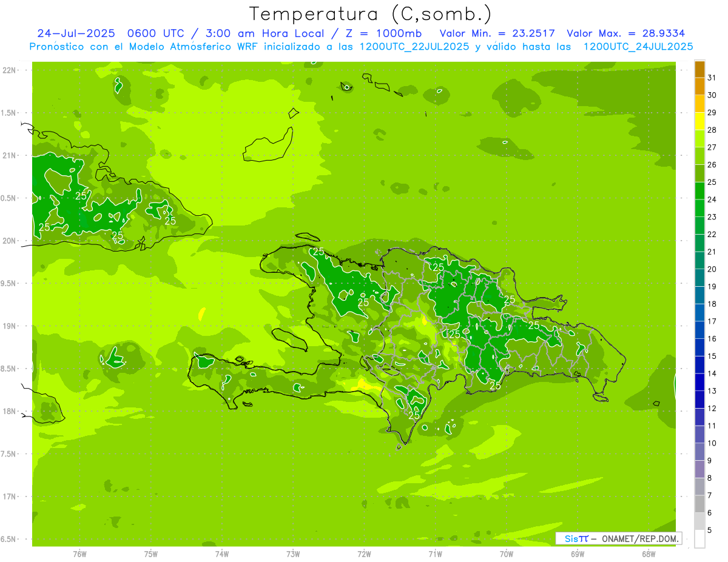The width and height of the screenshot is (728, 562).
Task: Click color scale label "5"
Action: point(710,530)
